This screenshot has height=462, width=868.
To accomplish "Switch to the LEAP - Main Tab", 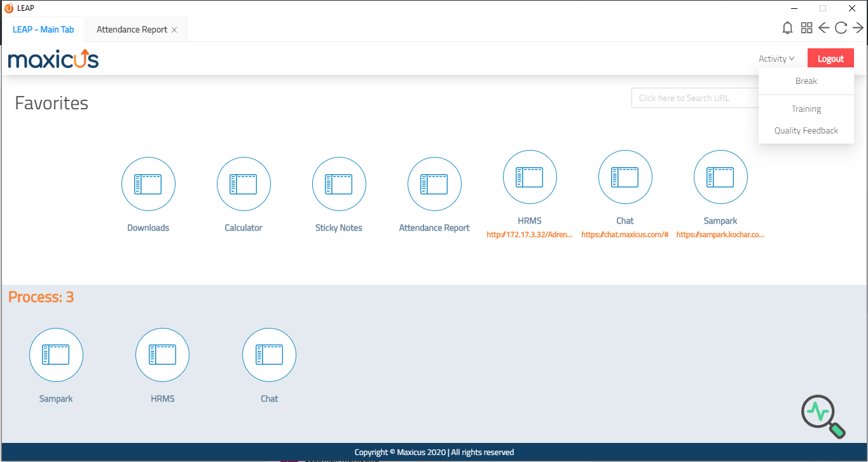I will pyautogui.click(x=43, y=29).
